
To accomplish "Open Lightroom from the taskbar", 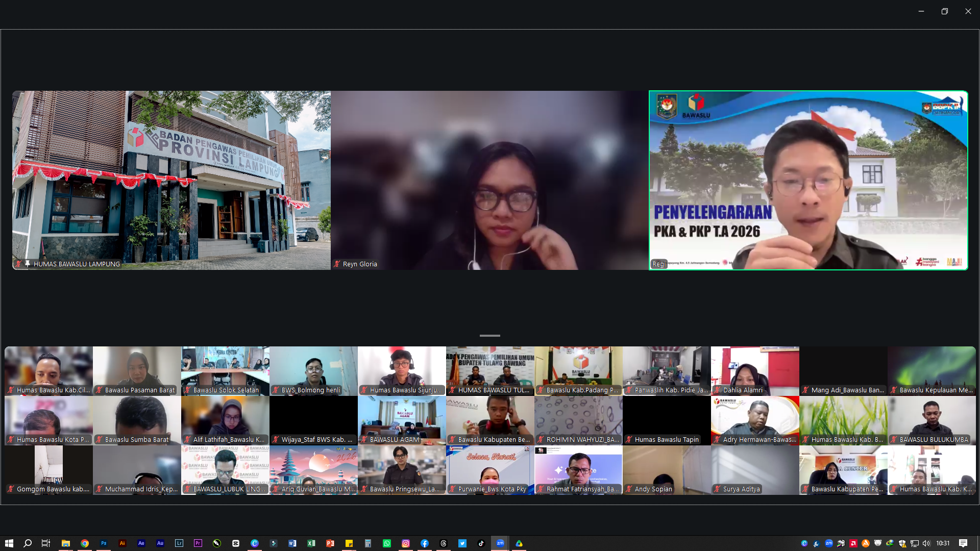I will tap(179, 543).
